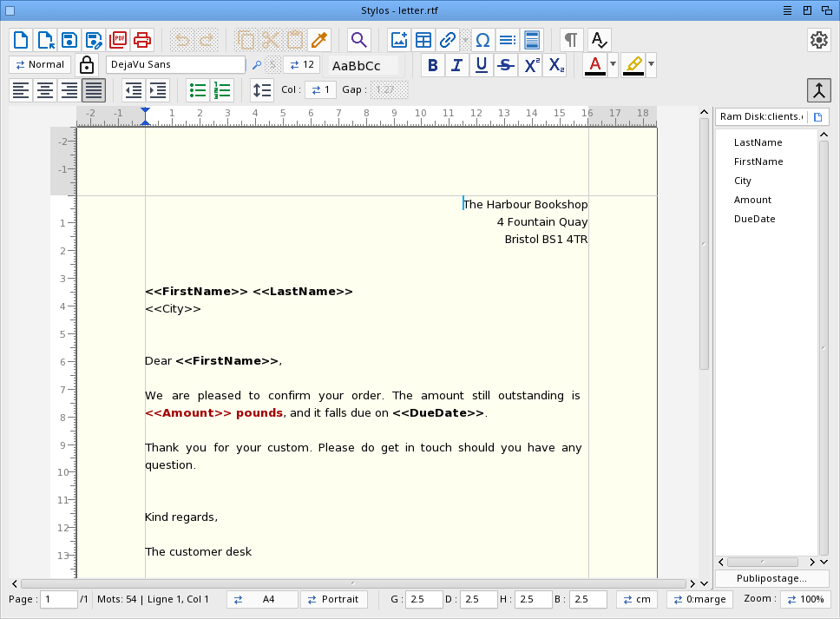Click the font search wrench icon
Screen dimensions: 840x619
pos(257,65)
